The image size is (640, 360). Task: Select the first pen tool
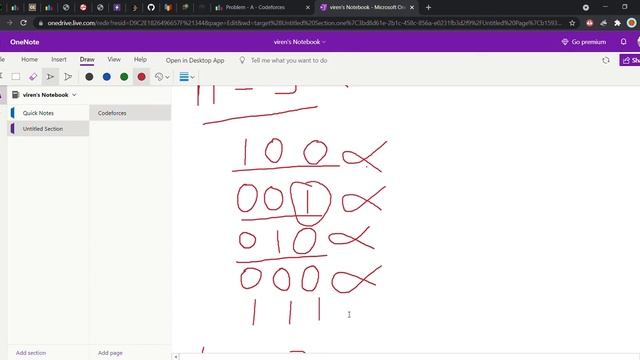(x=50, y=77)
